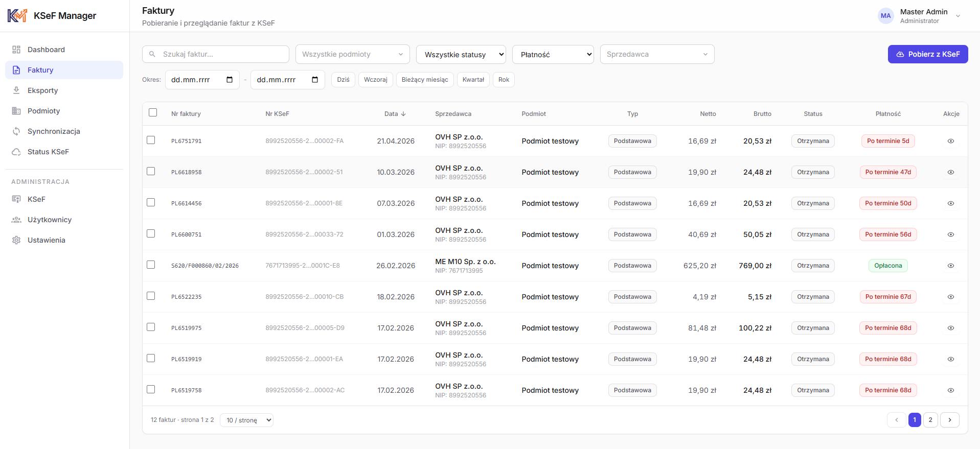Click the Kwartał period button
Viewport: 980px width, 449px height.
coord(473,80)
